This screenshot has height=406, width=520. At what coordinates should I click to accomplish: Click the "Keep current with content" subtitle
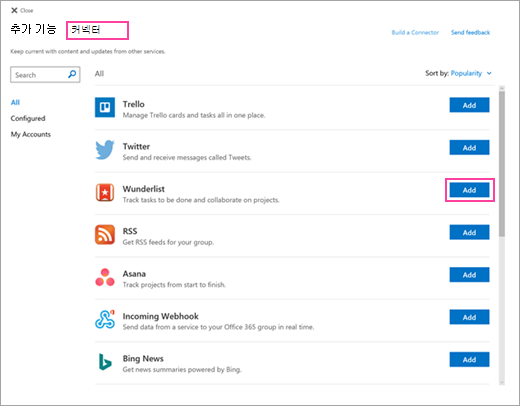click(x=88, y=51)
